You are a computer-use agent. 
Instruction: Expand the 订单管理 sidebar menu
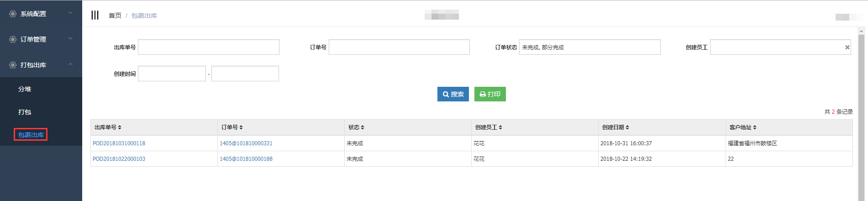(41, 39)
